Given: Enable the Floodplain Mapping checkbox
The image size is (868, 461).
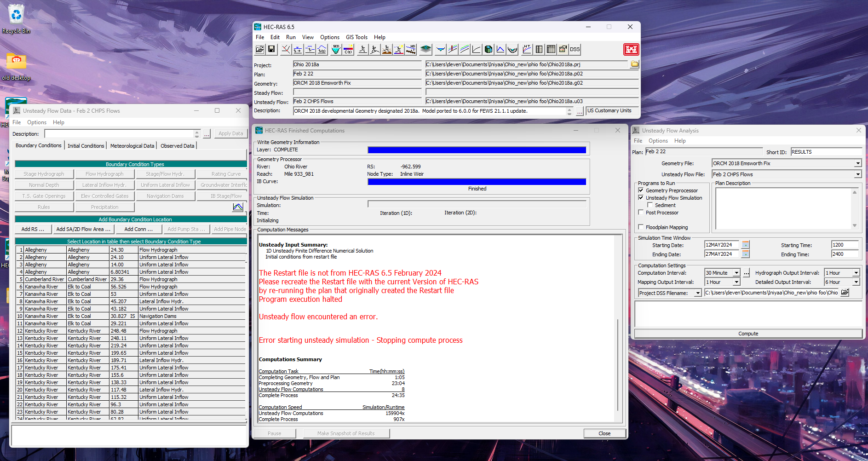Looking at the screenshot, I should click(641, 227).
